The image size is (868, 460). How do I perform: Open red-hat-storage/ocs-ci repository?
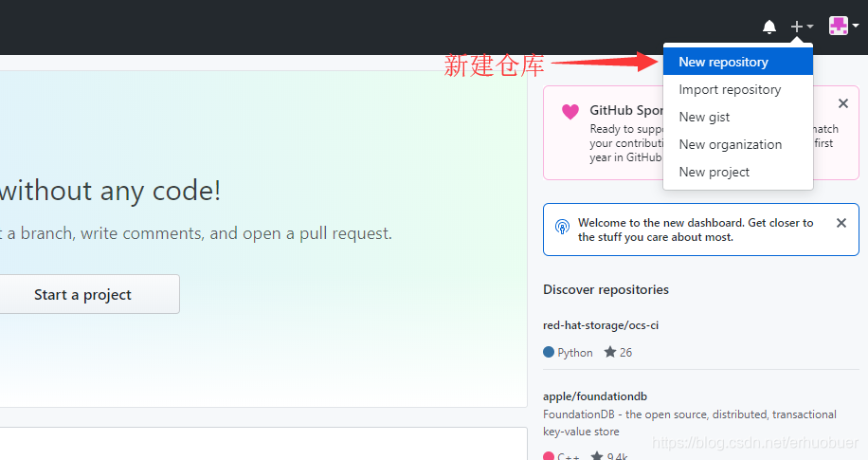[601, 325]
